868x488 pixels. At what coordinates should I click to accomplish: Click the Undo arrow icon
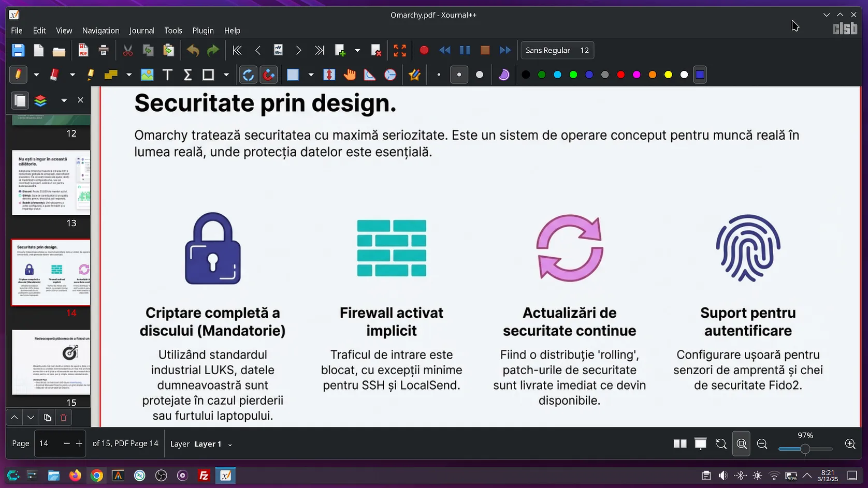[x=193, y=50]
